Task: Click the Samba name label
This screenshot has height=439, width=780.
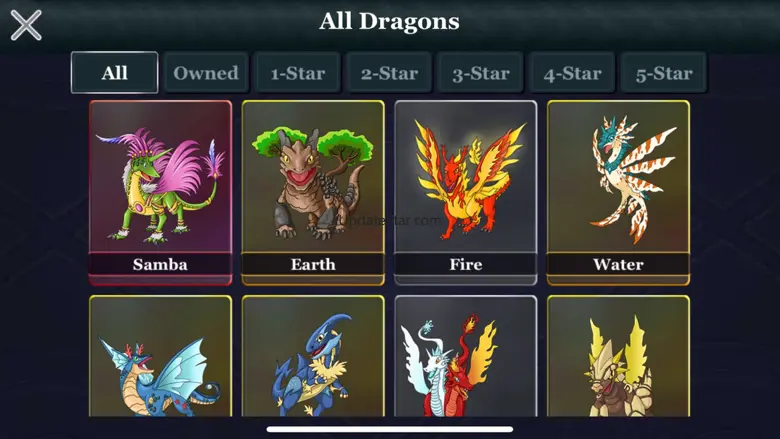Action: [x=160, y=264]
